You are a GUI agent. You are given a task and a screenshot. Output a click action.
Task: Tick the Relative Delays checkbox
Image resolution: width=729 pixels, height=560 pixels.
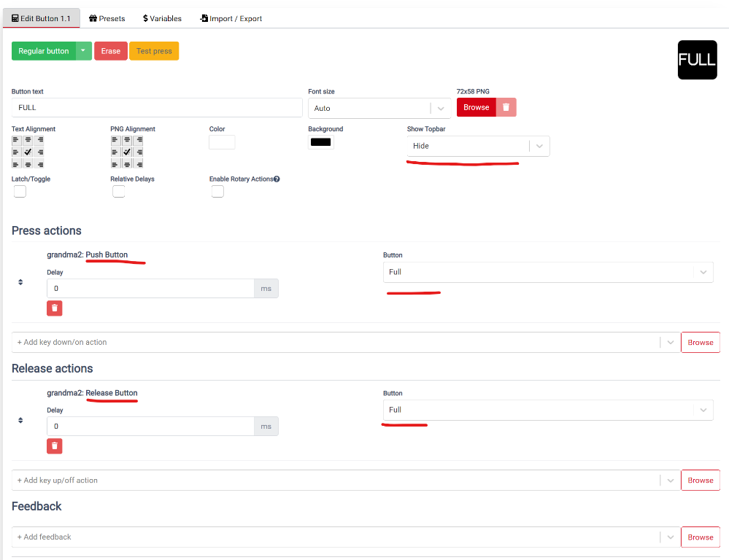(x=118, y=192)
